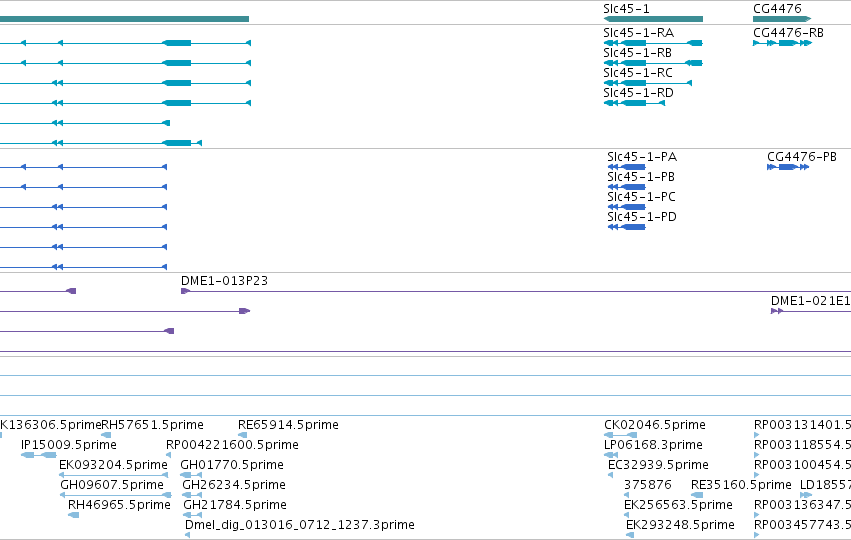This screenshot has height=540, width=851.
Task: Select the RP003136347 EST label
Action: pos(802,505)
